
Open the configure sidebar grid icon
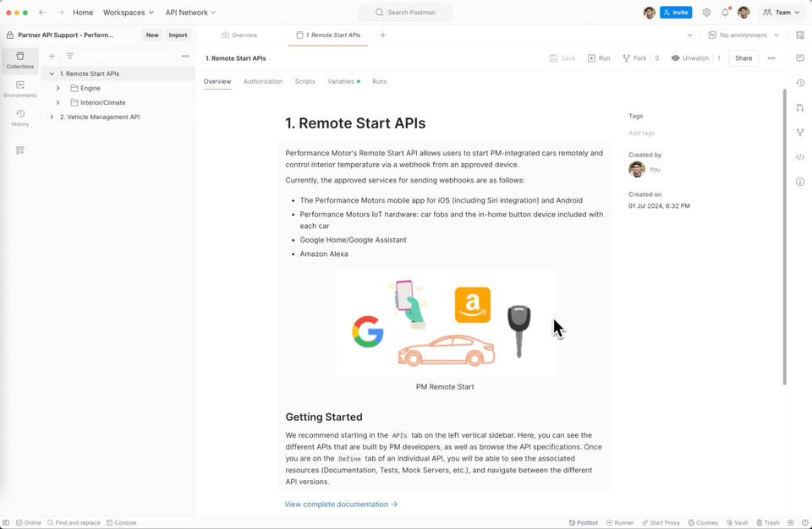tap(20, 150)
